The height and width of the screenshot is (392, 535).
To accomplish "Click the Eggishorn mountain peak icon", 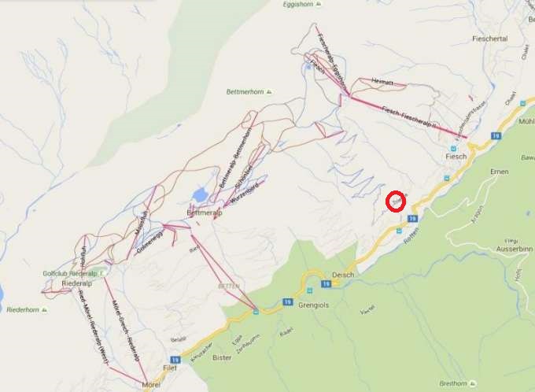I will (319, 4).
